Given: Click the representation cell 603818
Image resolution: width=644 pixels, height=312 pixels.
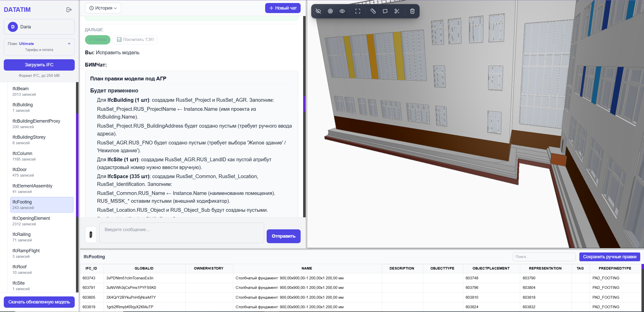Looking at the screenshot, I should [x=546, y=297].
